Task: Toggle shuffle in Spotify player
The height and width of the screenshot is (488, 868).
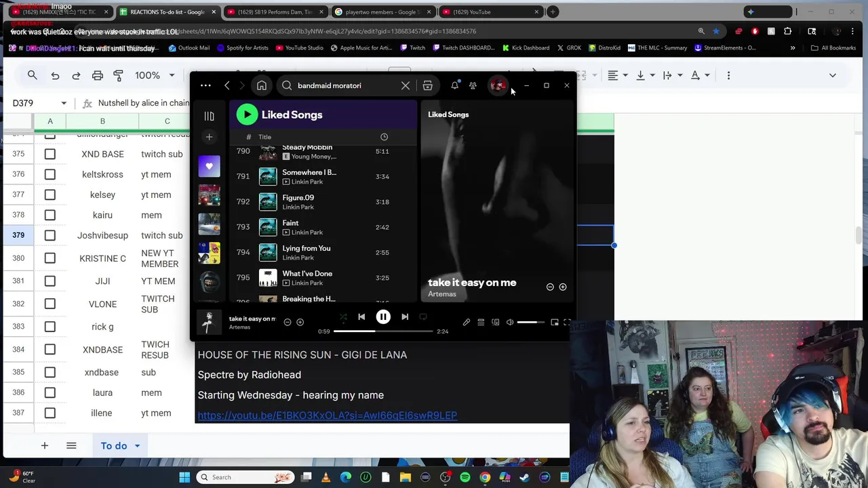Action: [x=343, y=317]
